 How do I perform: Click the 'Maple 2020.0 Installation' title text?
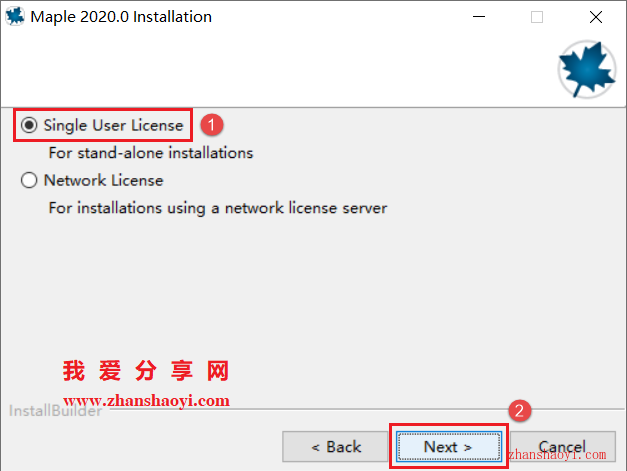pos(121,17)
